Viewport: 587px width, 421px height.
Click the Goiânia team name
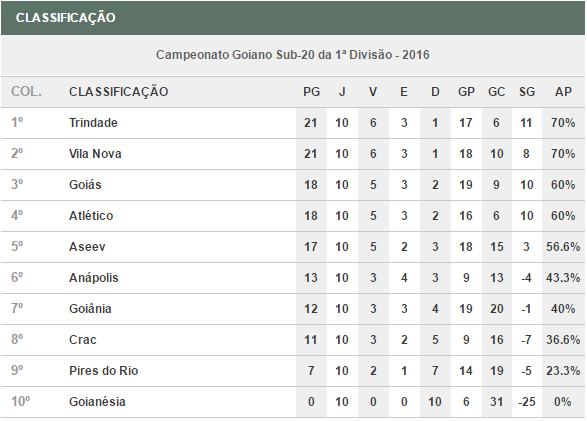click(x=90, y=309)
